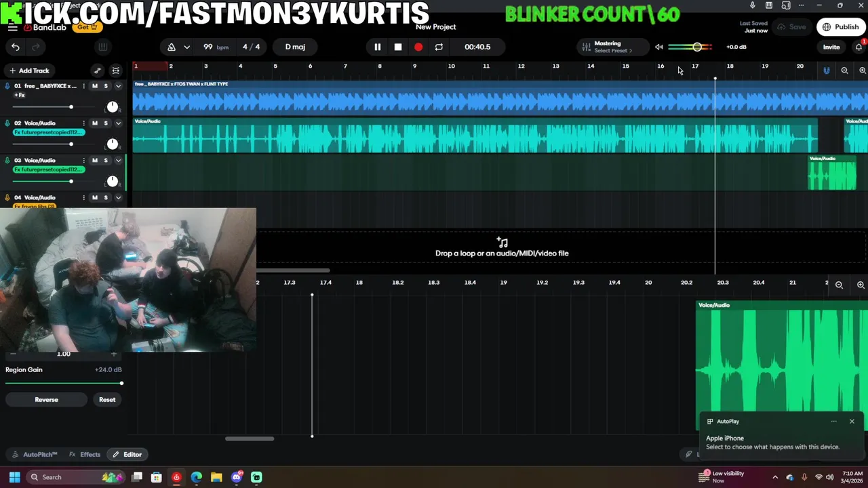Undo the last action
This screenshot has width=868, height=488.
(16, 47)
